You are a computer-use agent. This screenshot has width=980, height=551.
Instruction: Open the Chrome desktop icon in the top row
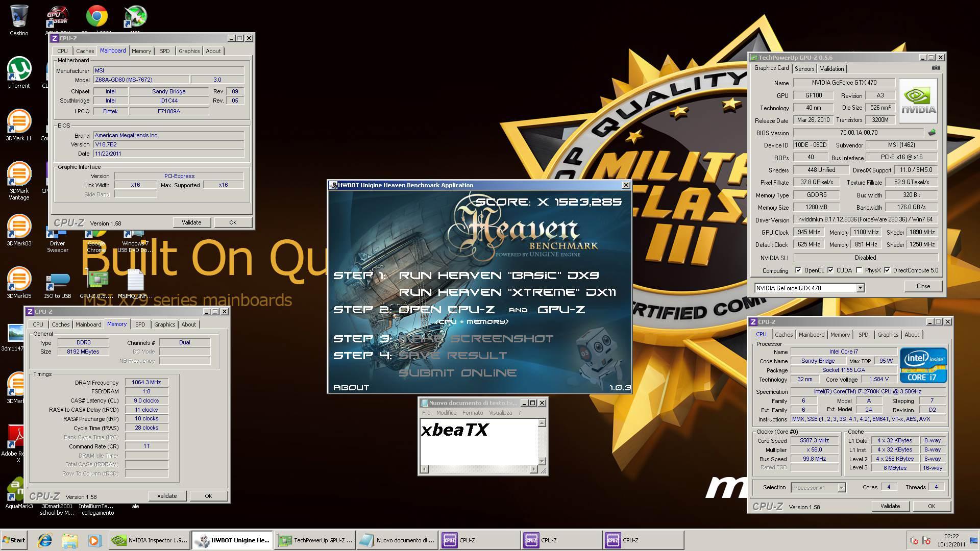click(x=97, y=16)
